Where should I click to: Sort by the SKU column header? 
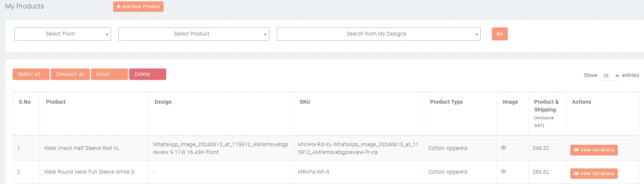[x=305, y=102]
